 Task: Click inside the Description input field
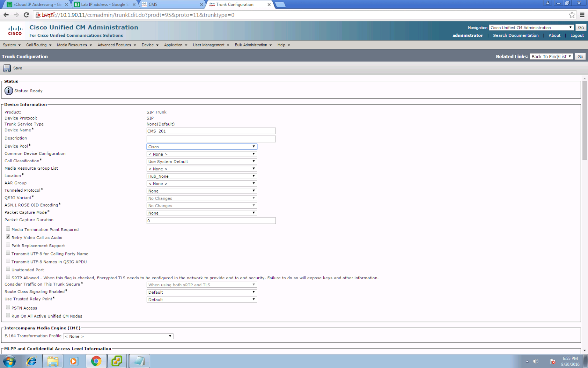click(211, 139)
